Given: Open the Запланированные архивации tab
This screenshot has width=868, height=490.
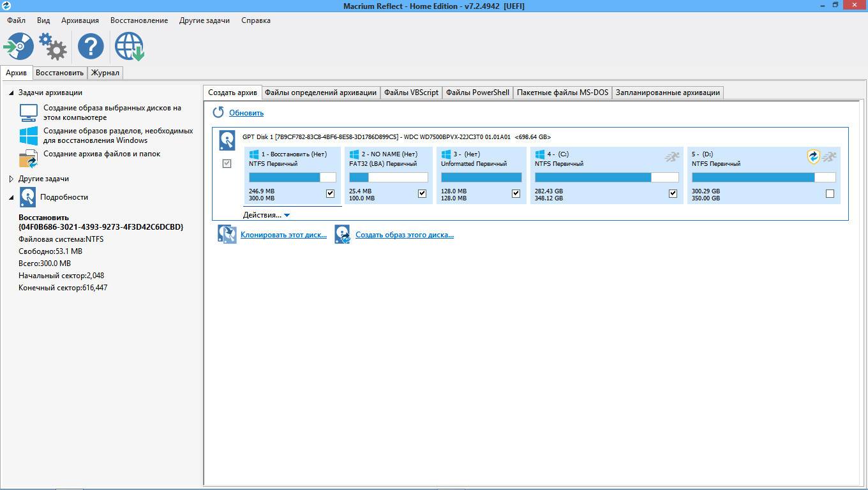Looking at the screenshot, I should [x=668, y=93].
